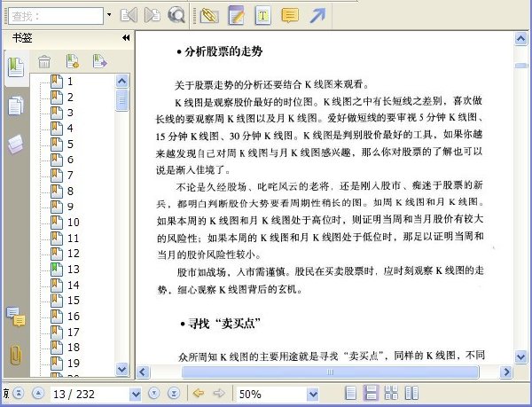This screenshot has height=407, width=532.
Task: Open the pages thumbnails side panel tab
Action: 16,106
